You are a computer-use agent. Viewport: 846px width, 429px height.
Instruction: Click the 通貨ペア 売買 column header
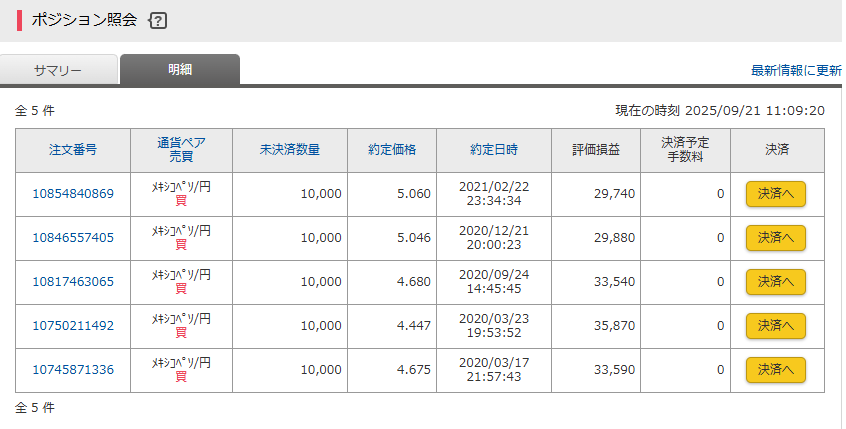(181, 150)
